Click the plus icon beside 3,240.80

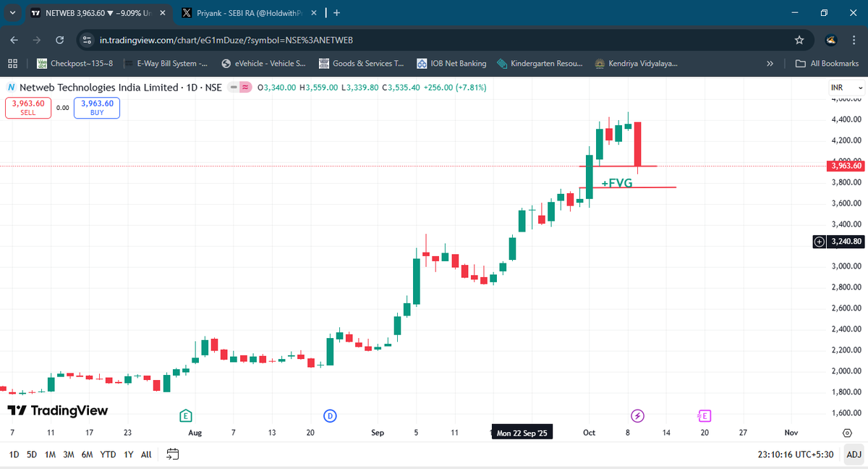(x=820, y=242)
